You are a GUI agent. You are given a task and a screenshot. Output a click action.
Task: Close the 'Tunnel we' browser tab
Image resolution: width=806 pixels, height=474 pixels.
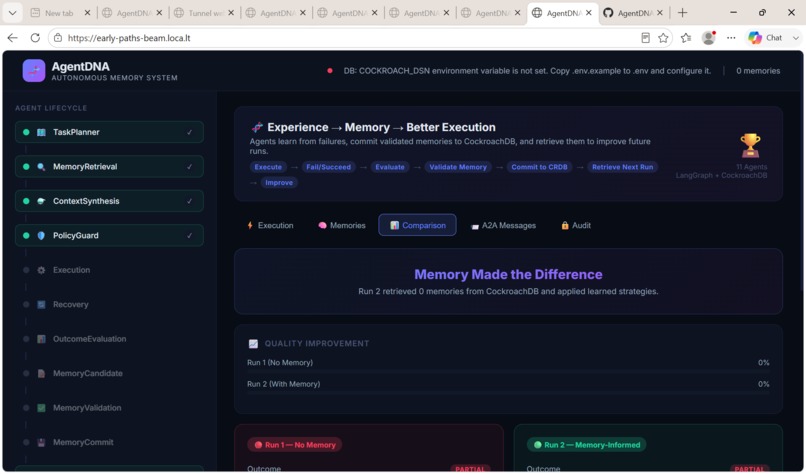tap(231, 13)
